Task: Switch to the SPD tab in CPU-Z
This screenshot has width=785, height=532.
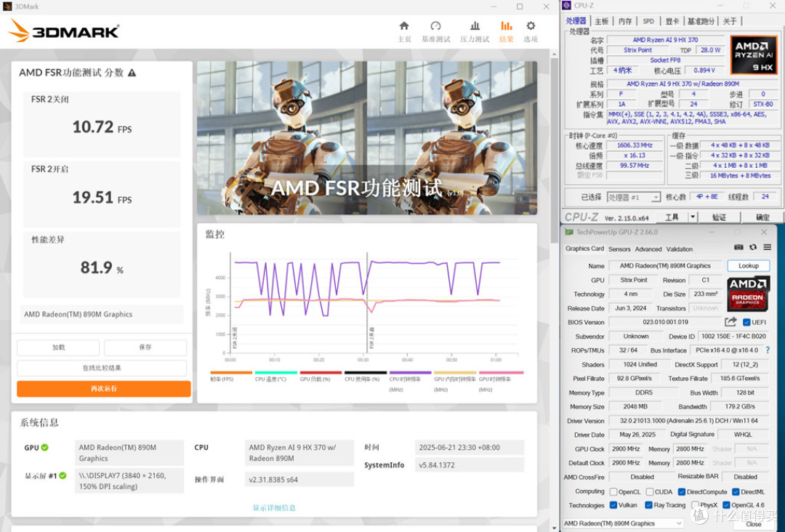Action: click(648, 21)
